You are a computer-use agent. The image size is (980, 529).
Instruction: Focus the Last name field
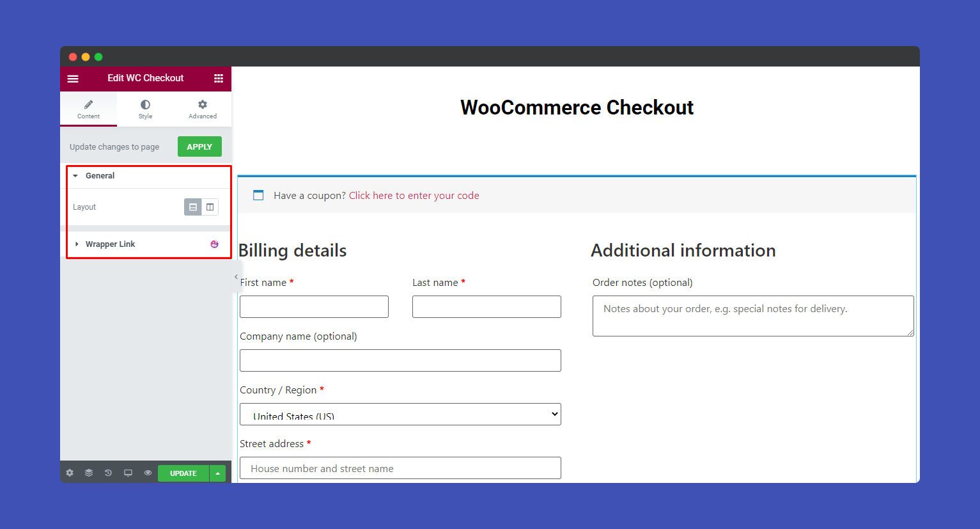(x=486, y=306)
